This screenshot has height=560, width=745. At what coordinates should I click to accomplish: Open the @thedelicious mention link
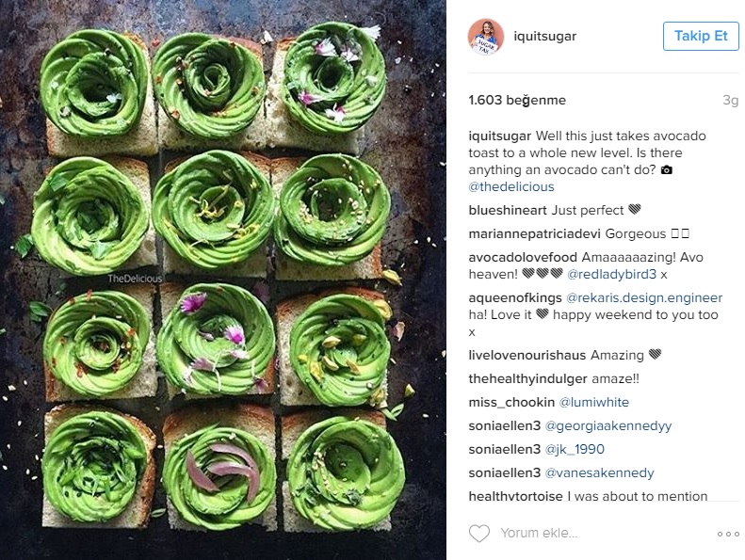[511, 186]
